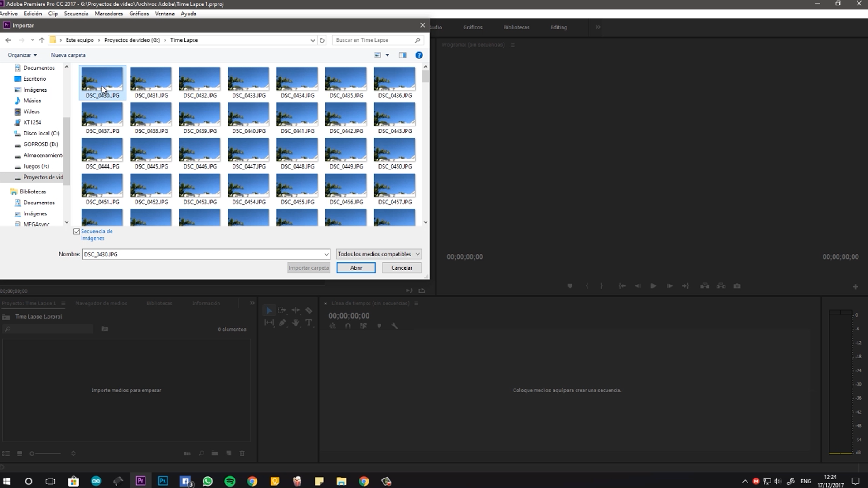Switch to the Bibliotecas workspace tab

pos(516,27)
